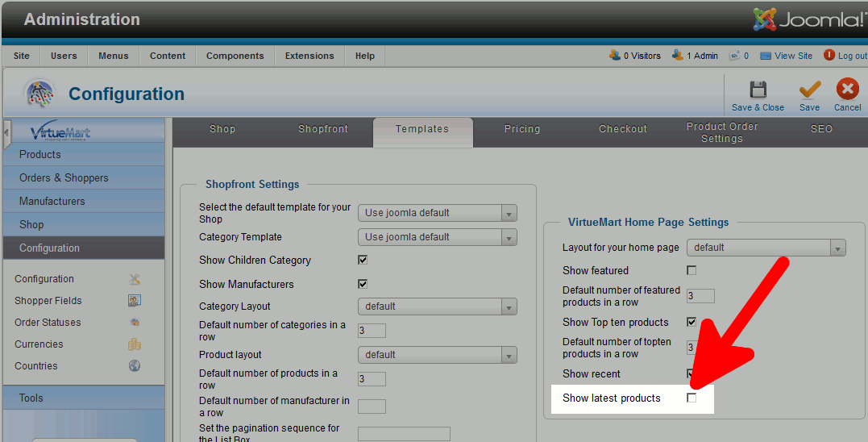Uncheck the Show Children Category checkbox
Screen dimensions: 868x442
pyautogui.click(x=363, y=261)
